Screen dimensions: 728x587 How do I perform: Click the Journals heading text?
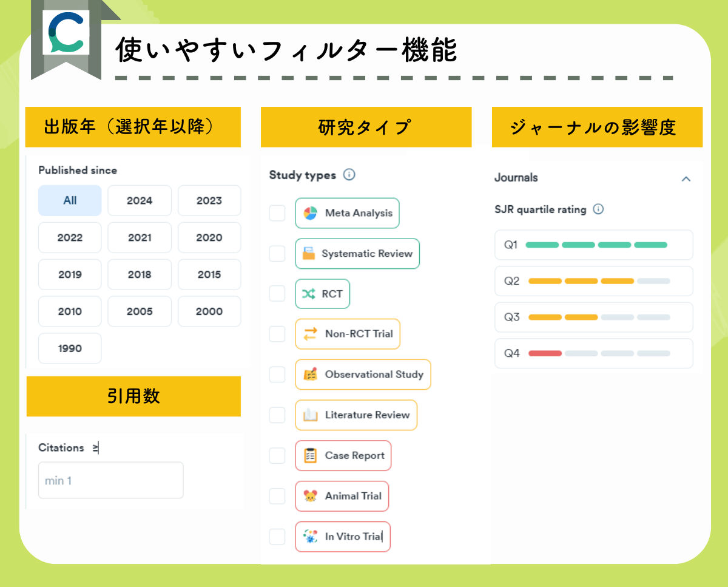pyautogui.click(x=516, y=178)
